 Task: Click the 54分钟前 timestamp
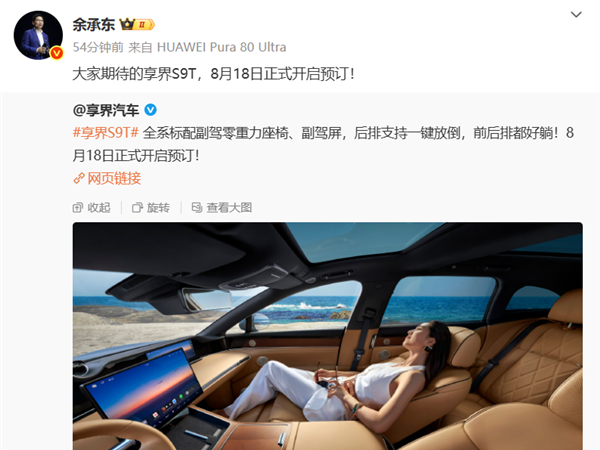(x=98, y=47)
